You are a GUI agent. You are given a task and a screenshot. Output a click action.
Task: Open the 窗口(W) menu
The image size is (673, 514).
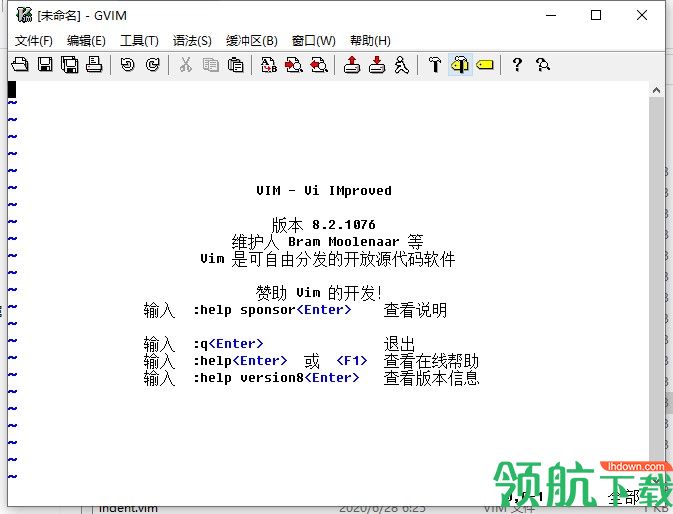click(x=314, y=41)
